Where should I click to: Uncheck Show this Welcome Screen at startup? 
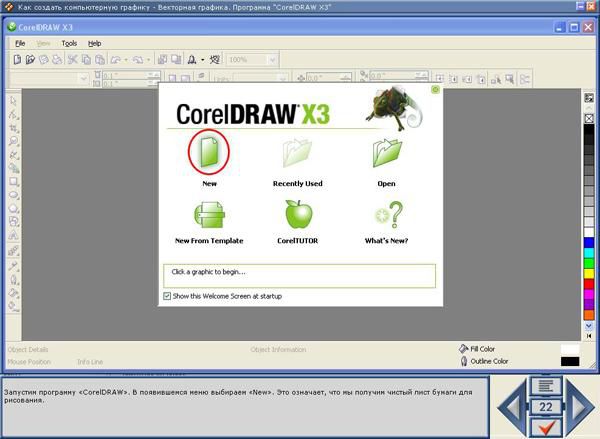(167, 296)
